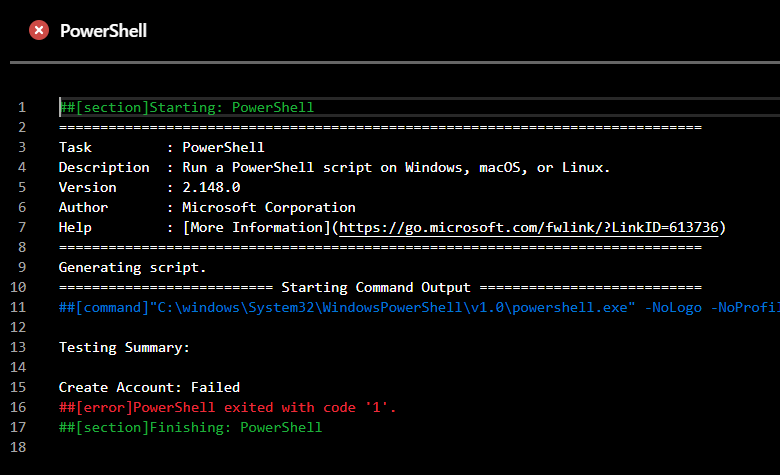Open the go.microsoft.com fwlink help link
This screenshot has width=780, height=475.
click(x=529, y=227)
